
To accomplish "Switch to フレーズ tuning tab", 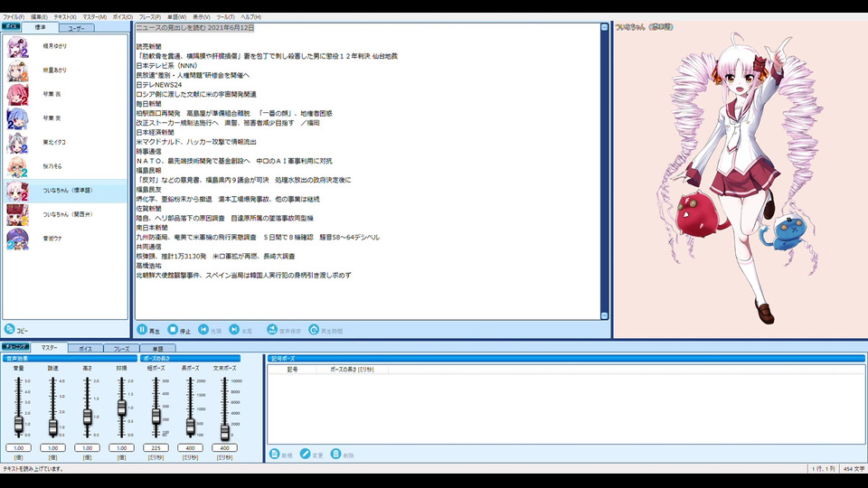I will pyautogui.click(x=121, y=349).
